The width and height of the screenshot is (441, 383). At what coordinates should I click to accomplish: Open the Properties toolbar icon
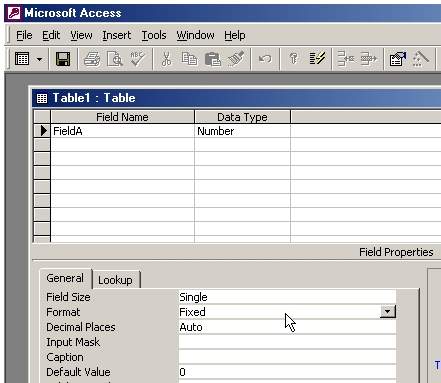(x=398, y=59)
